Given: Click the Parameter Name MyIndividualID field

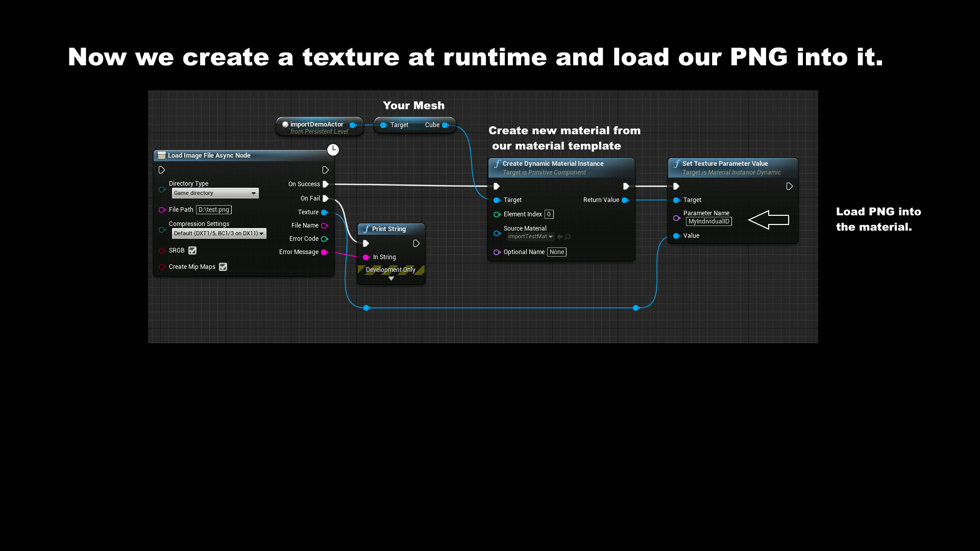Looking at the screenshot, I should pos(708,221).
